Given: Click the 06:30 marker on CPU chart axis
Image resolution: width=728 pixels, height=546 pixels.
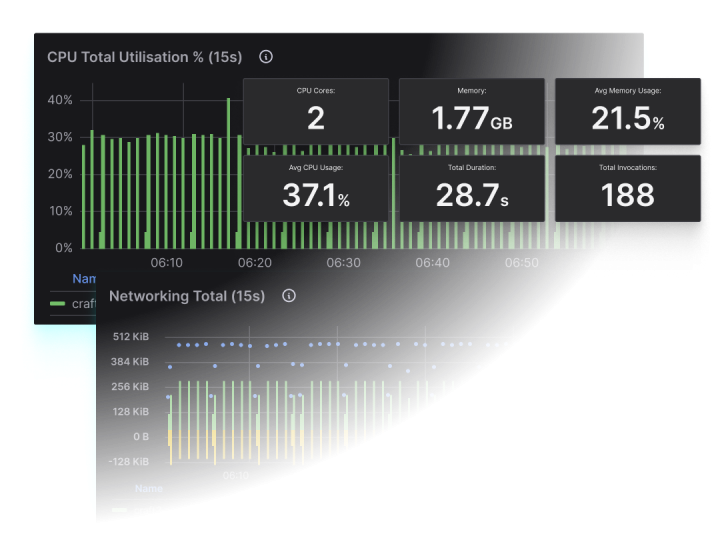Looking at the screenshot, I should point(344,263).
